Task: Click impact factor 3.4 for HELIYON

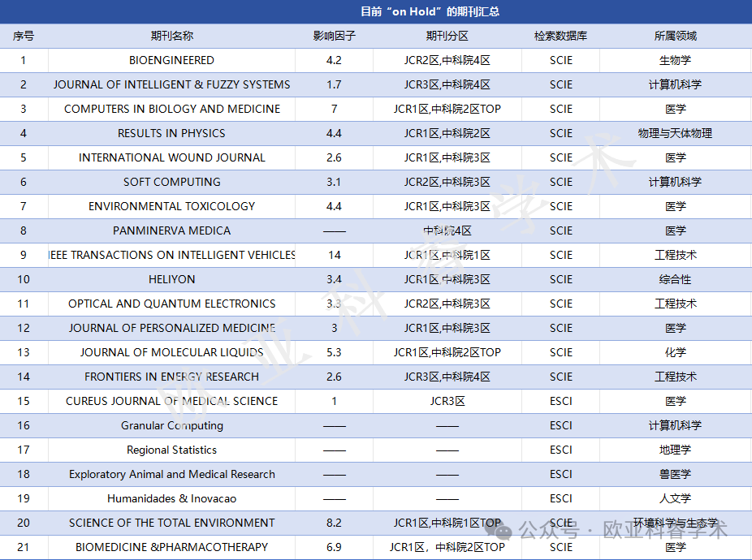Action: [x=335, y=279]
